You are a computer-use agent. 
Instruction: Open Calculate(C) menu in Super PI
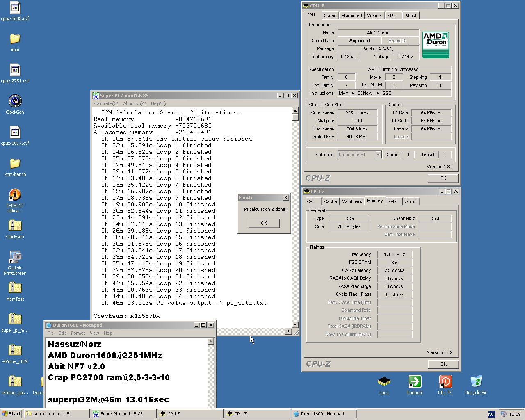click(106, 103)
